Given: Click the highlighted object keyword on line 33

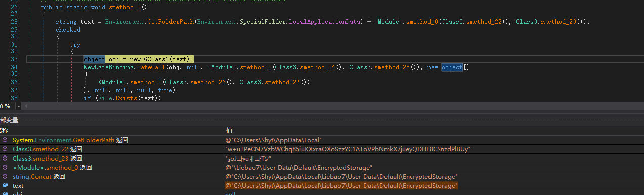Looking at the screenshot, I should [x=95, y=60].
